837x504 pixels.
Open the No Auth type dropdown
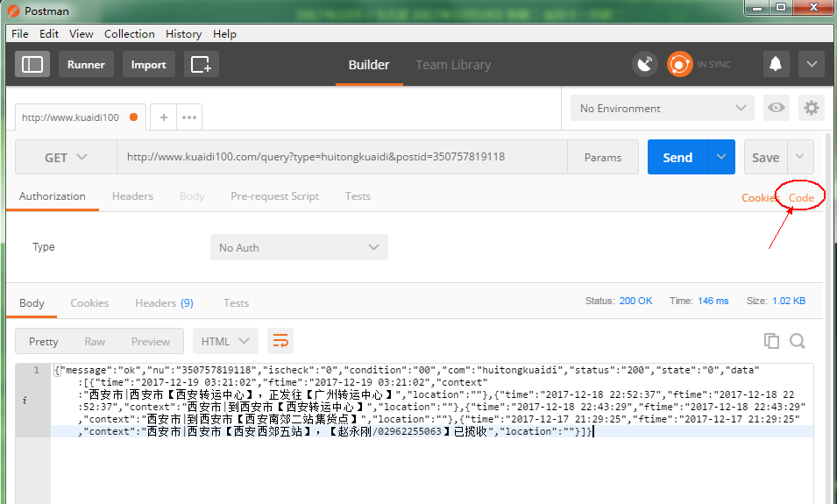pyautogui.click(x=299, y=247)
